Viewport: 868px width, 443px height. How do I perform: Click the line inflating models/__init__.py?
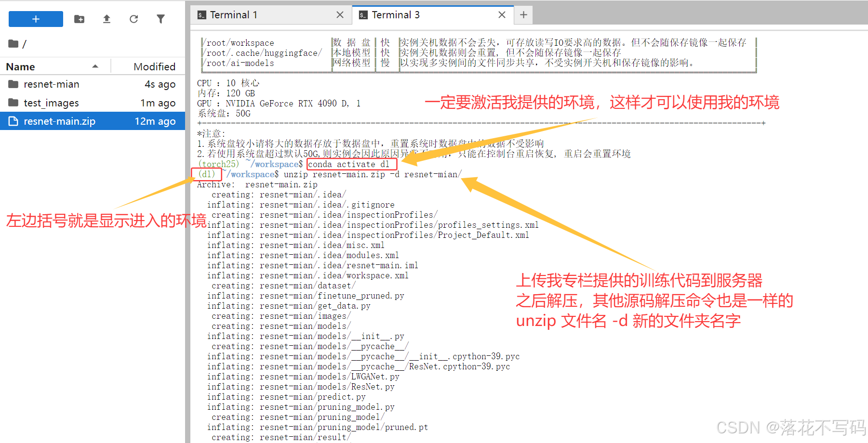(306, 336)
